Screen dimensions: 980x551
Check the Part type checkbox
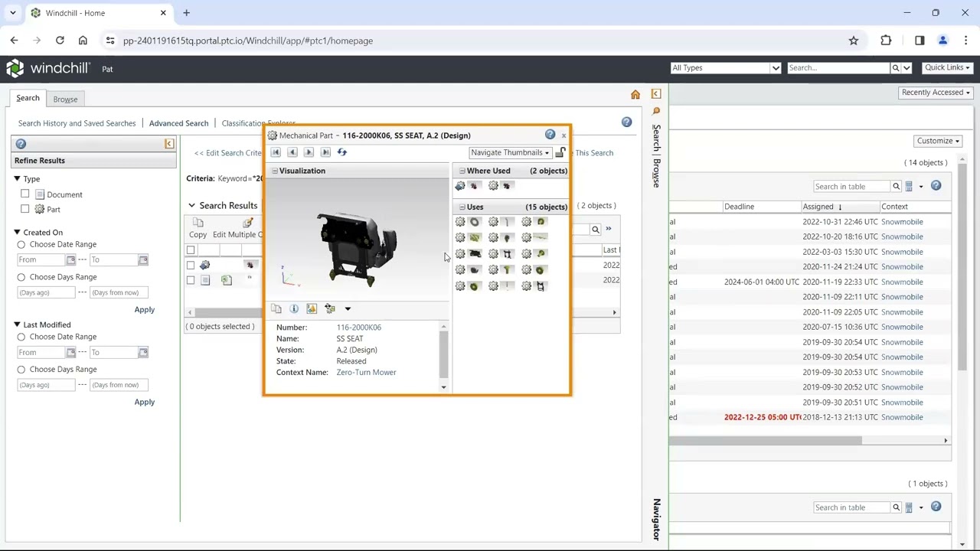click(25, 209)
